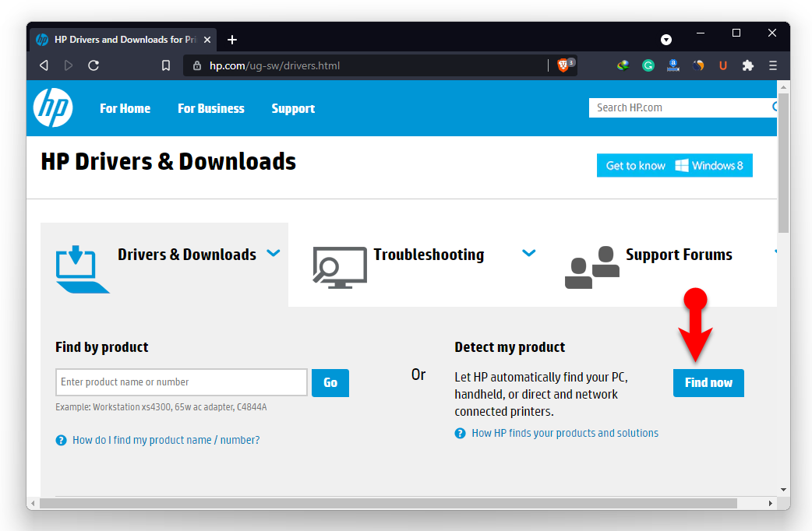Expand the Drivers & Downloads chevron
This screenshot has height=531, width=812.
[274, 253]
